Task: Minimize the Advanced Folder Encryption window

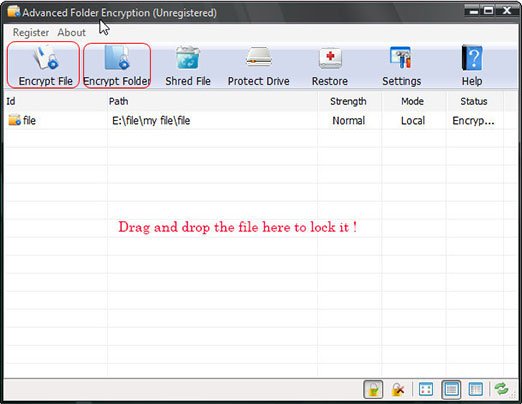Action: (474, 11)
